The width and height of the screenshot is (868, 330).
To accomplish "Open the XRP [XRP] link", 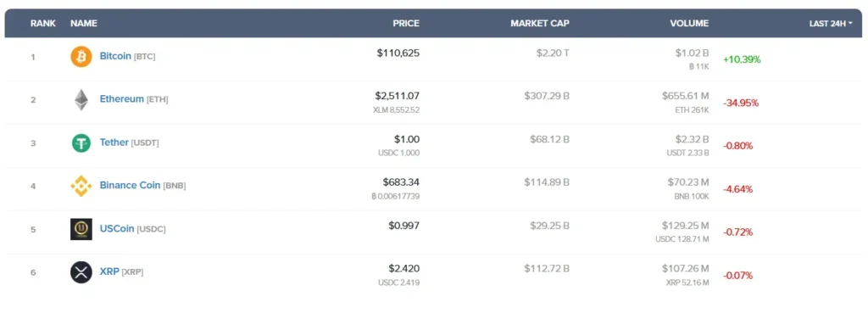I will coord(122,271).
